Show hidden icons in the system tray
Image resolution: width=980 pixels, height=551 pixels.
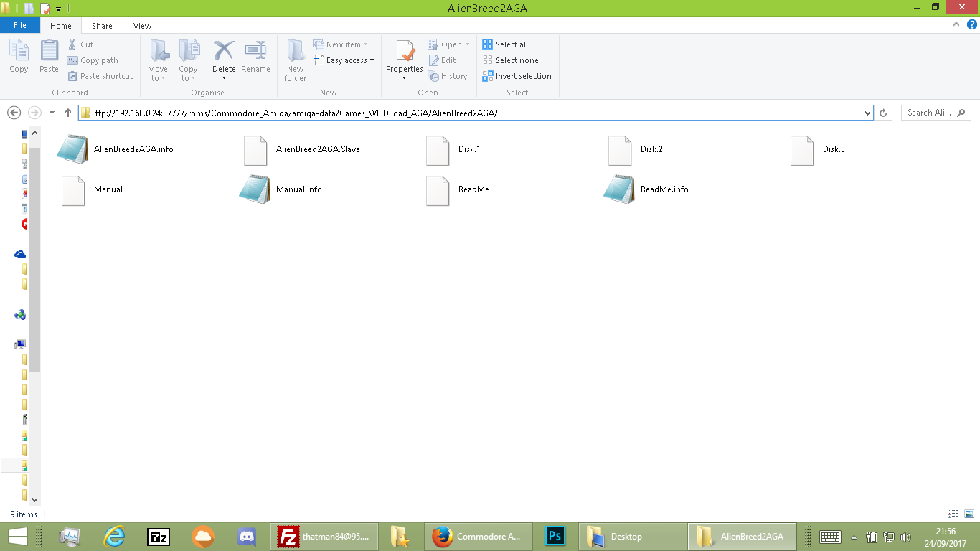[x=853, y=536]
